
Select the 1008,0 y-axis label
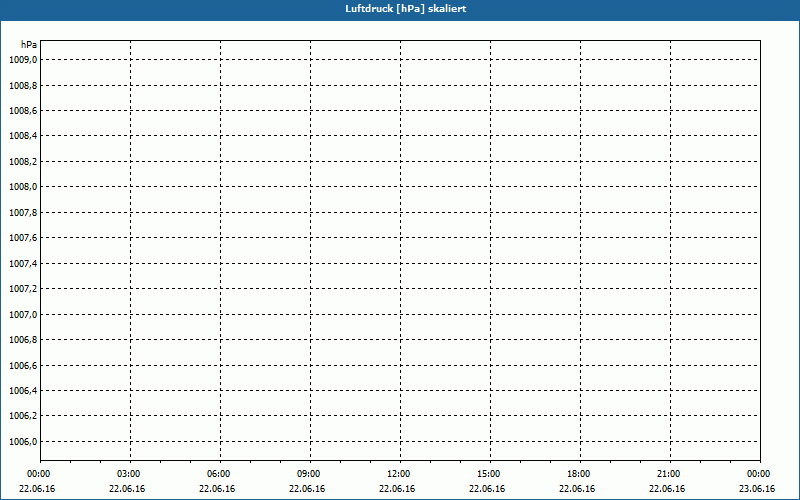(x=23, y=187)
